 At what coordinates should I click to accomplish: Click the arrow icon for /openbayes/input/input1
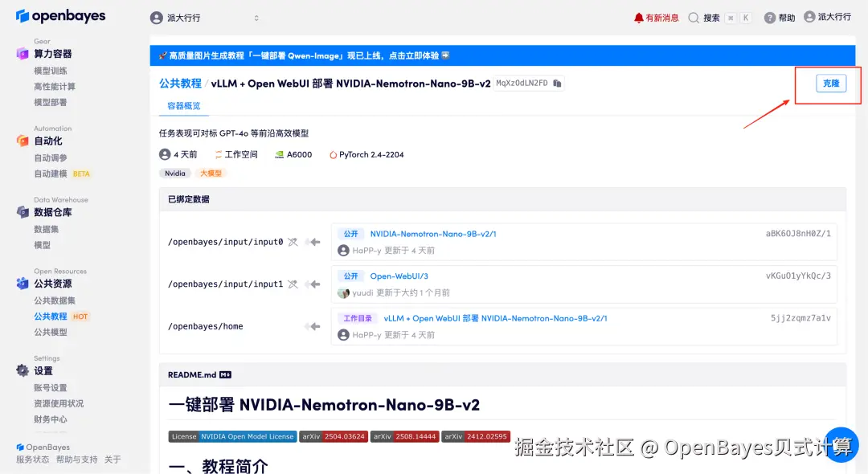[x=313, y=284]
